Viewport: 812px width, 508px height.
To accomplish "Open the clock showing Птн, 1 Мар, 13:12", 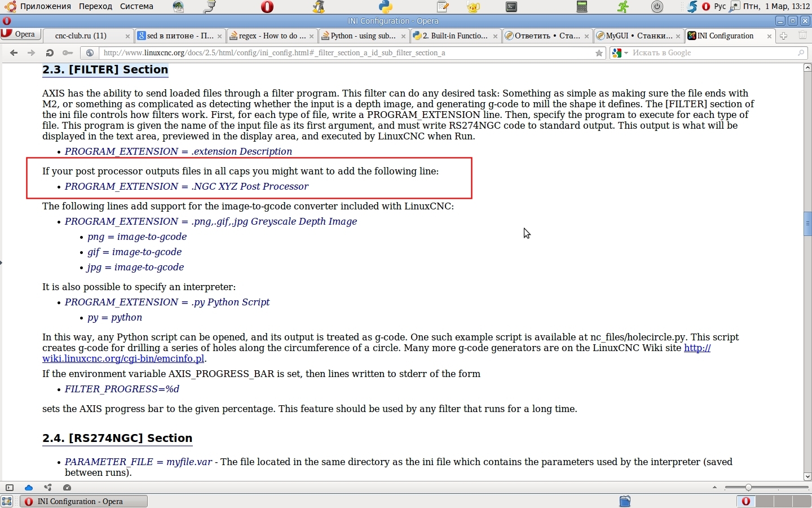I will point(776,7).
